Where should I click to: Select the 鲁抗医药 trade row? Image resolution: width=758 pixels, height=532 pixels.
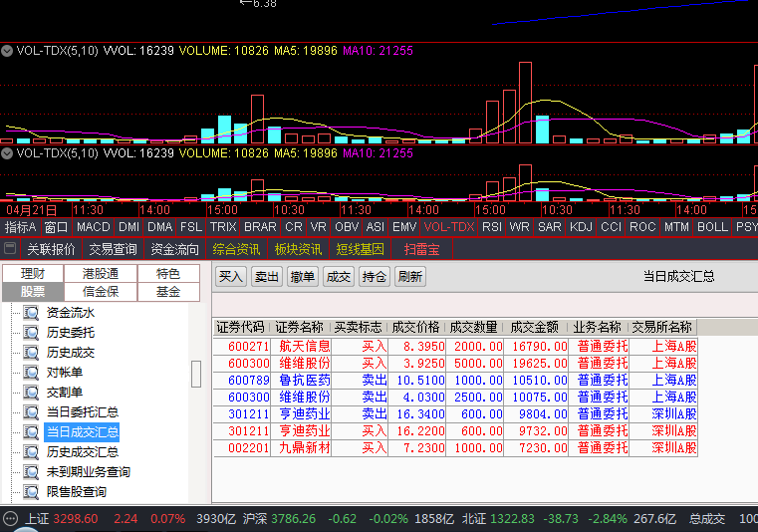[455, 381]
